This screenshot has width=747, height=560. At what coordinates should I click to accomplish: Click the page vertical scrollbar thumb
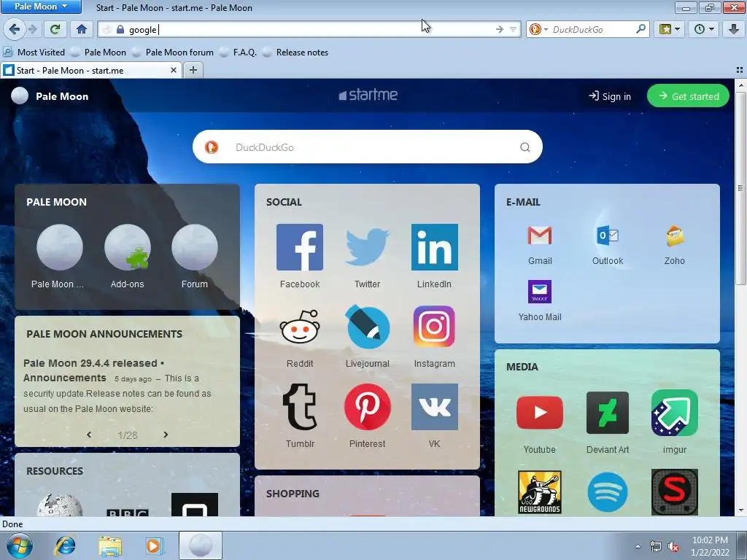tap(741, 188)
